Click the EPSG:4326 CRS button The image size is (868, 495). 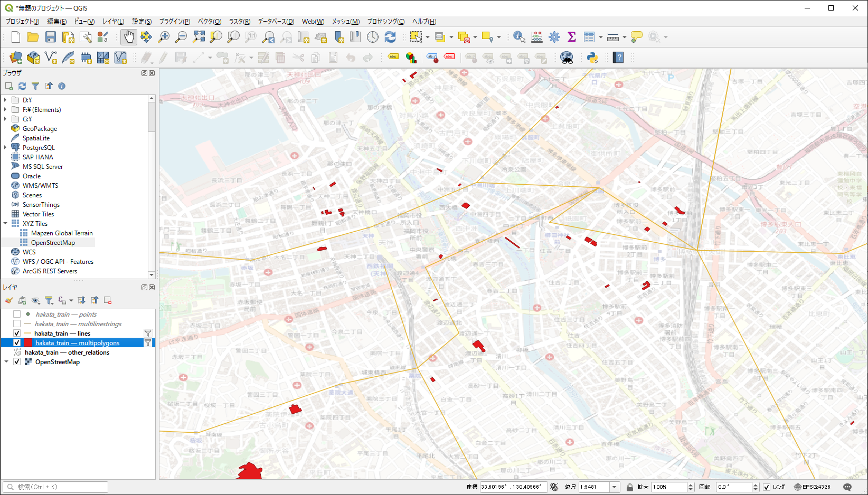click(x=812, y=487)
